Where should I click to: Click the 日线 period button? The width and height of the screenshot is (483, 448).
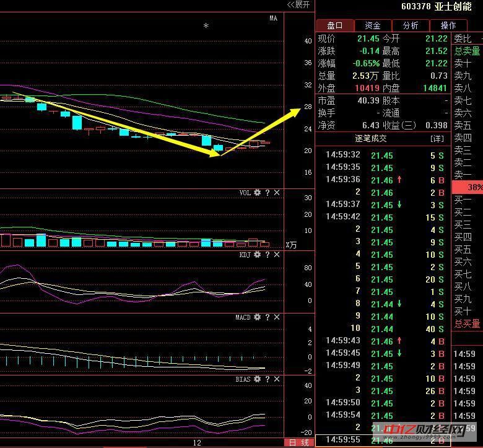tap(300, 442)
